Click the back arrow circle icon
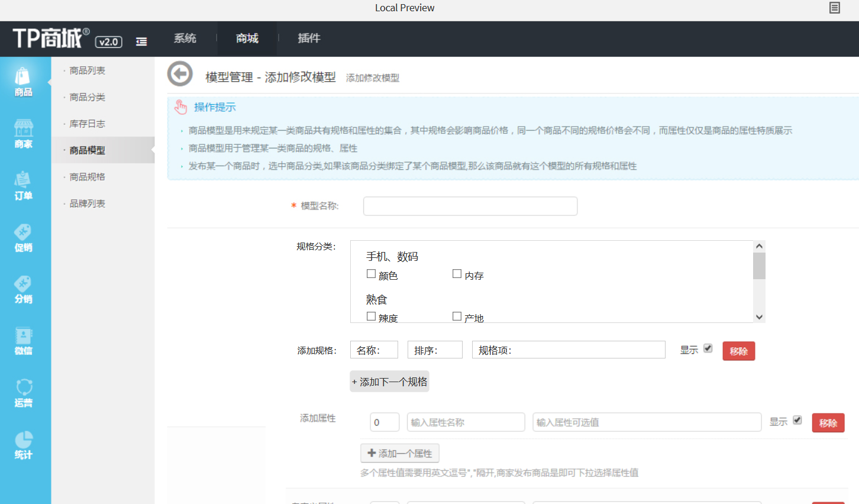The height and width of the screenshot is (504, 859). click(180, 74)
